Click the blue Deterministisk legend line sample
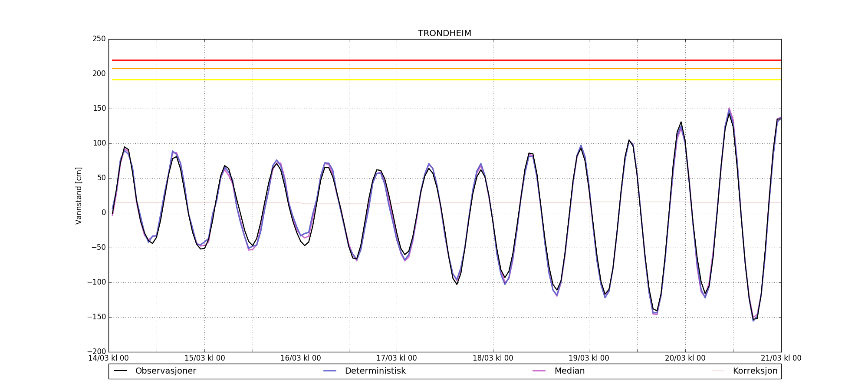 [330, 371]
